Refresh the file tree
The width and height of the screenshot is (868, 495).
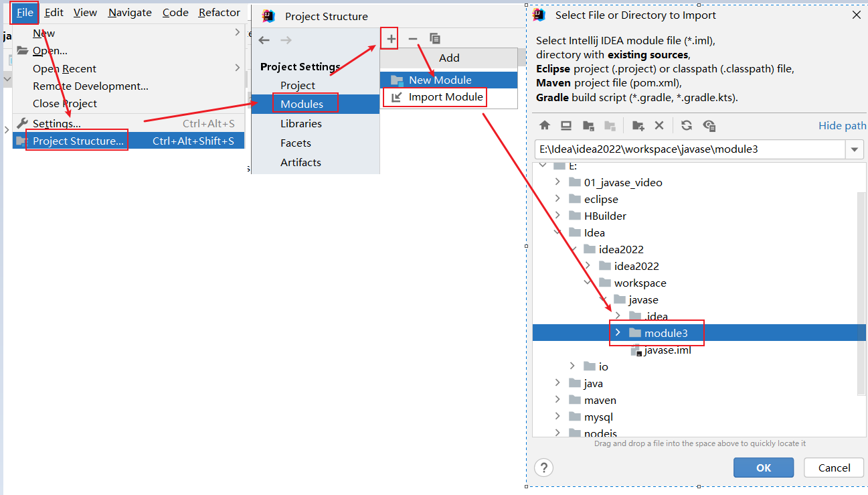coord(687,125)
